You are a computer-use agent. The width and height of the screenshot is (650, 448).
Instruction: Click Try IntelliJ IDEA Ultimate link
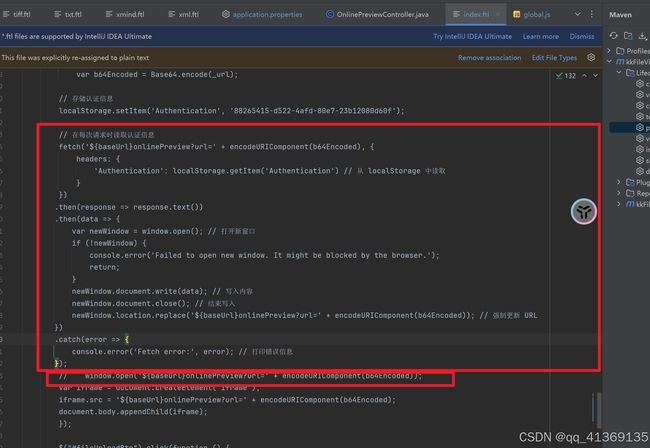pos(472,36)
